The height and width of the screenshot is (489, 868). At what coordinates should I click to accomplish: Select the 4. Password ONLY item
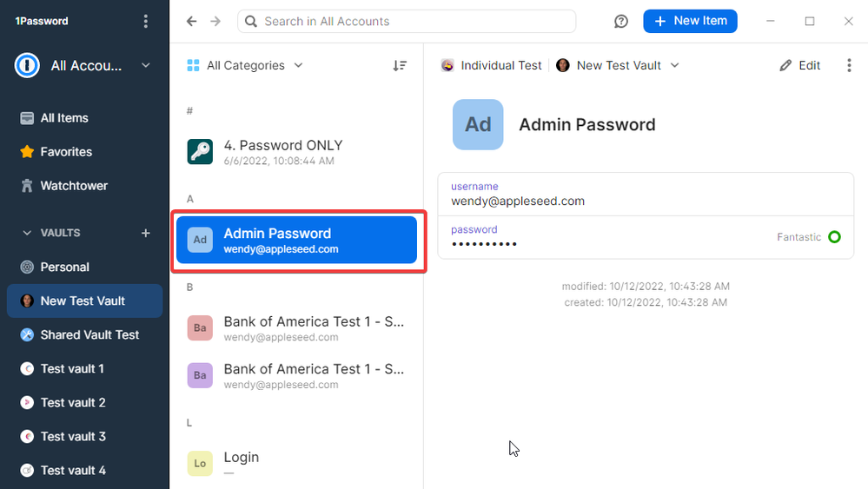(283, 152)
